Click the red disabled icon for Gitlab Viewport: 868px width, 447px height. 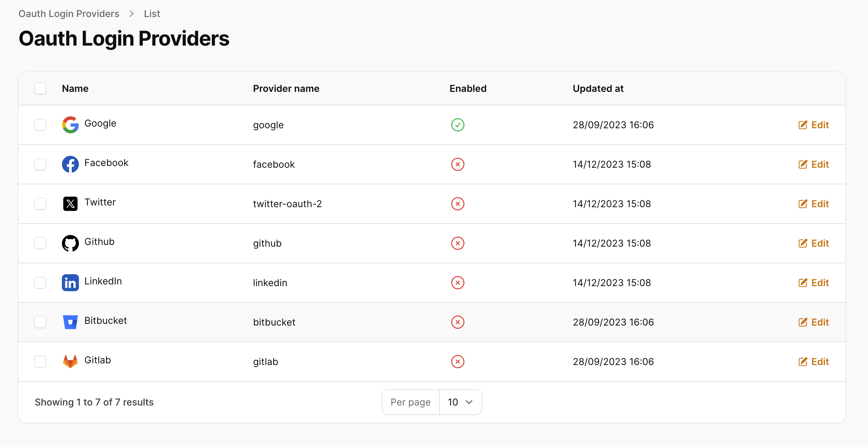pos(458,362)
